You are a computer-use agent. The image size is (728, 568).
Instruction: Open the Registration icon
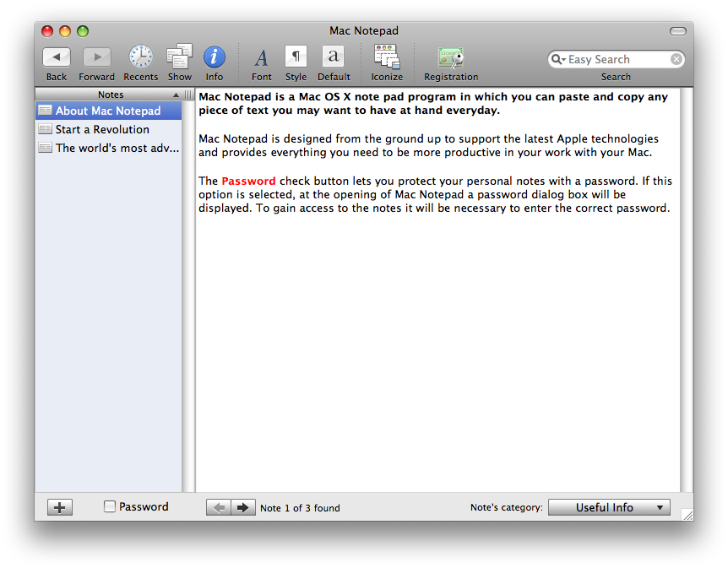[x=451, y=57]
